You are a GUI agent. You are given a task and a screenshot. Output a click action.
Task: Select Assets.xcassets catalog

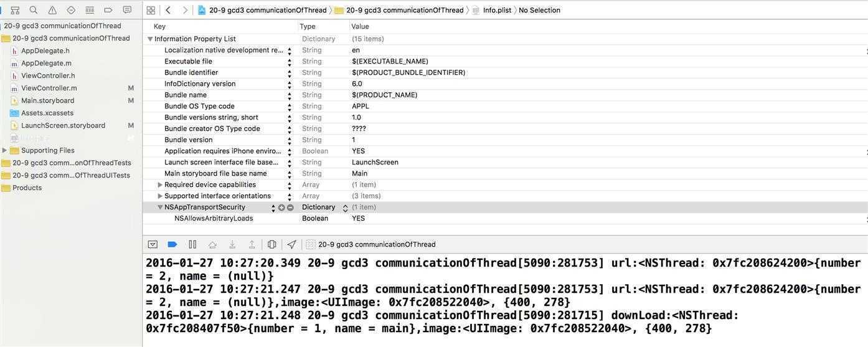coord(47,113)
